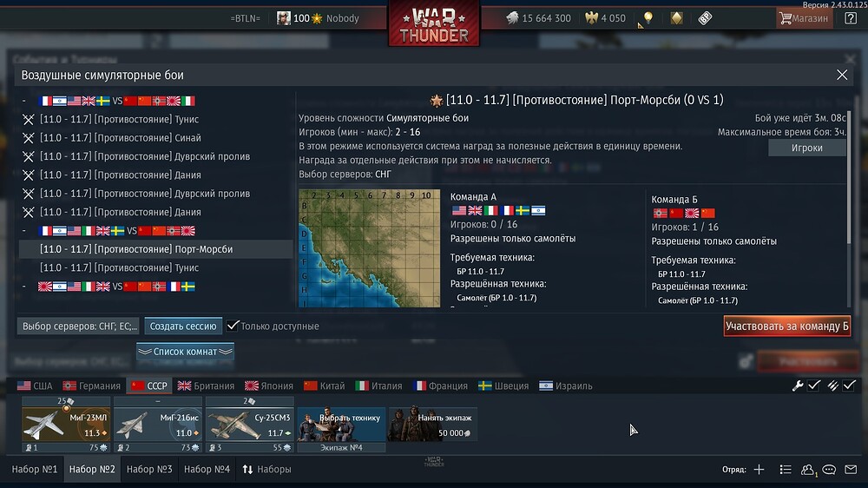Click the Создать сессию button
868x488 pixels.
click(183, 326)
